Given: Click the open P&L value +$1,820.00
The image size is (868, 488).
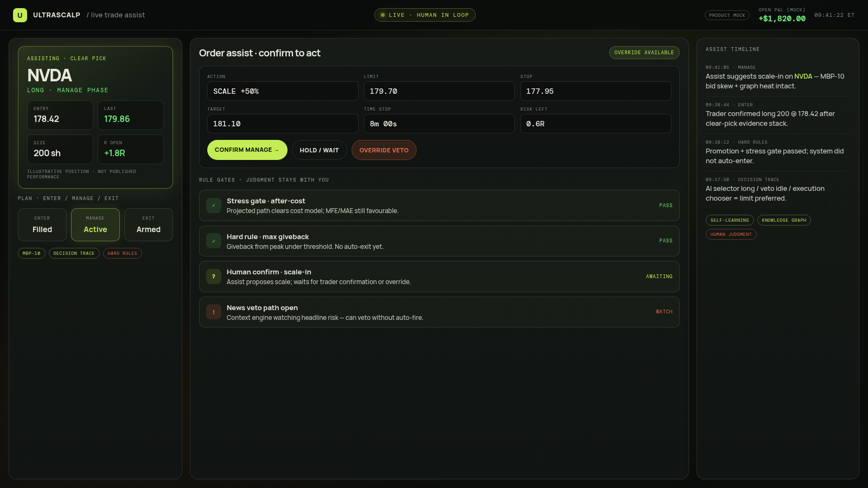Looking at the screenshot, I should pyautogui.click(x=782, y=18).
